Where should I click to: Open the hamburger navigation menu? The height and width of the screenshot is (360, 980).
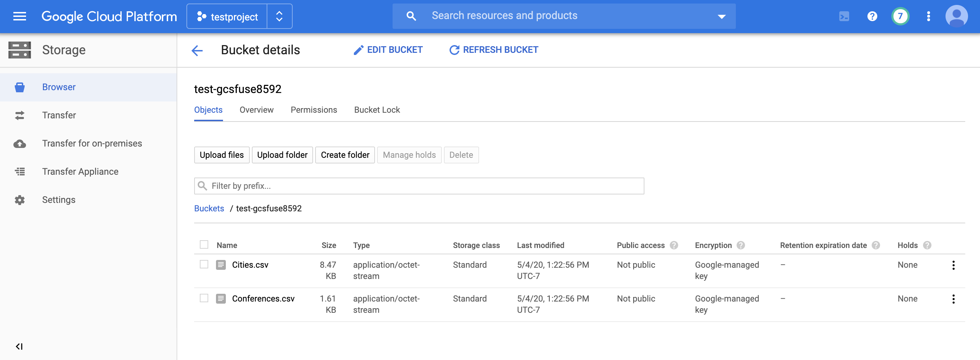(19, 16)
